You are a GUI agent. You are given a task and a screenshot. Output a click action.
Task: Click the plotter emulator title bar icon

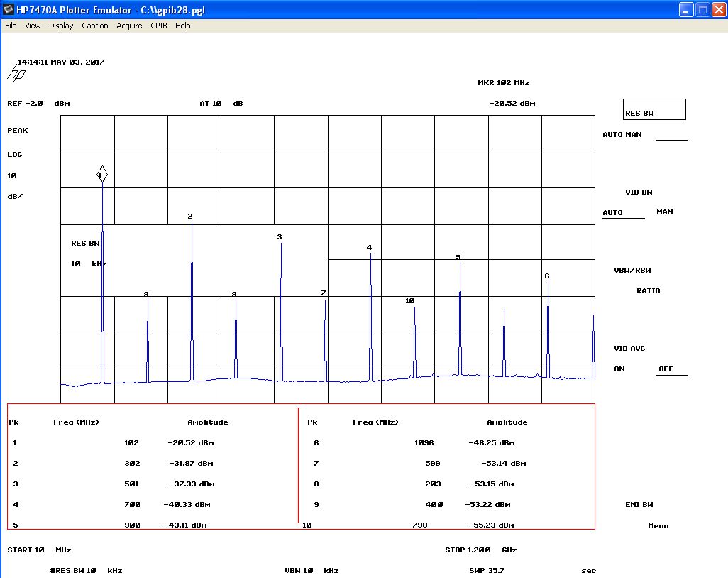click(9, 10)
